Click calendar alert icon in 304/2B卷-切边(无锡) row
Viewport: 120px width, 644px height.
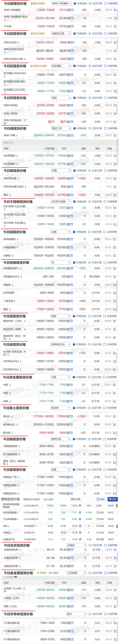pos(68,216)
